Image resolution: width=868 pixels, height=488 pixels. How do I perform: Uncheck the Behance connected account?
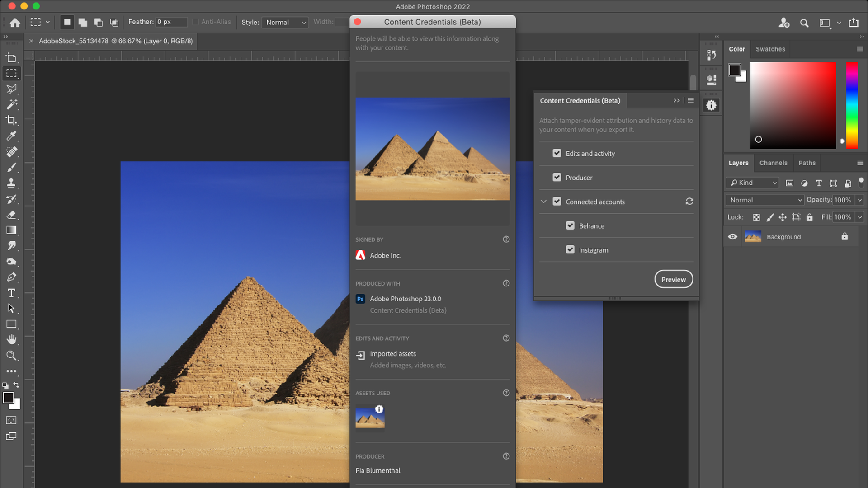coord(570,225)
